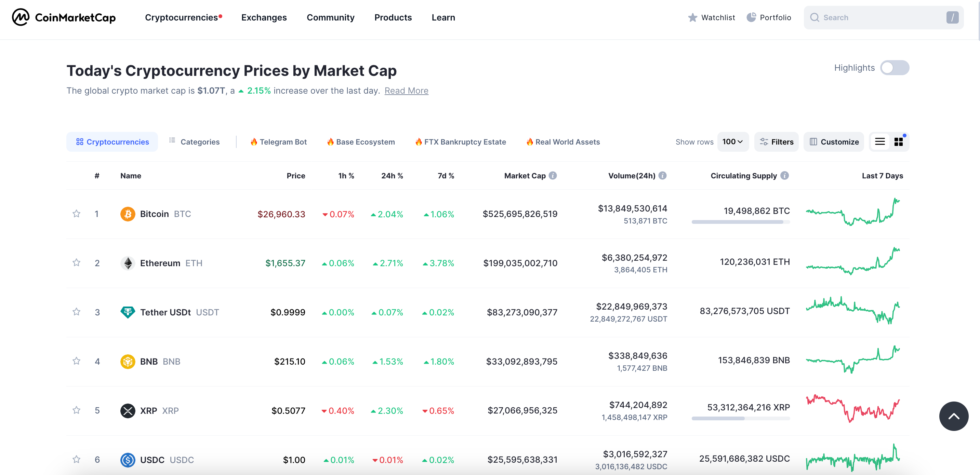The image size is (980, 475).
Task: Switch to grid view icon
Action: [898, 141]
